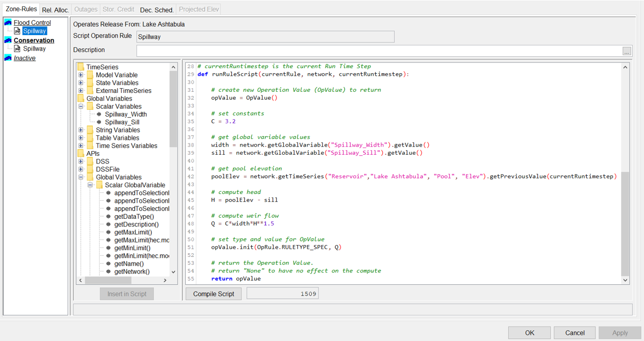This screenshot has height=341, width=644.
Task: Open the description ellipsis editor button
Action: click(x=626, y=51)
